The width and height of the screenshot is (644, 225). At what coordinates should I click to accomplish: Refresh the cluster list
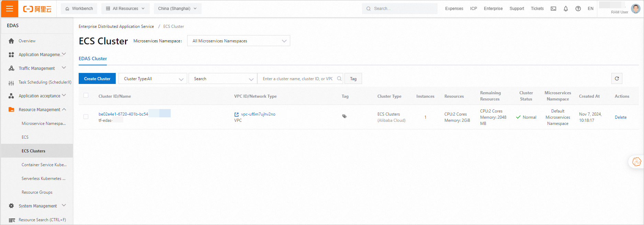pos(617,78)
